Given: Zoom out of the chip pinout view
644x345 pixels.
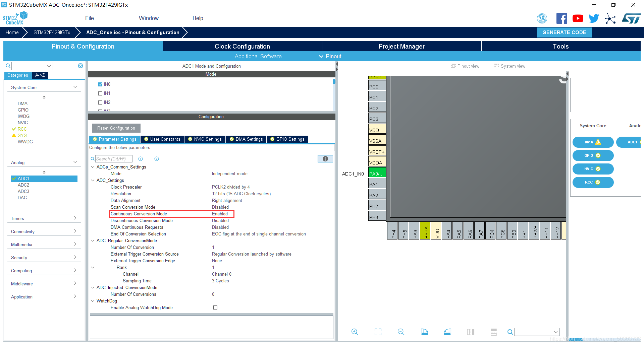Looking at the screenshot, I should [x=401, y=332].
